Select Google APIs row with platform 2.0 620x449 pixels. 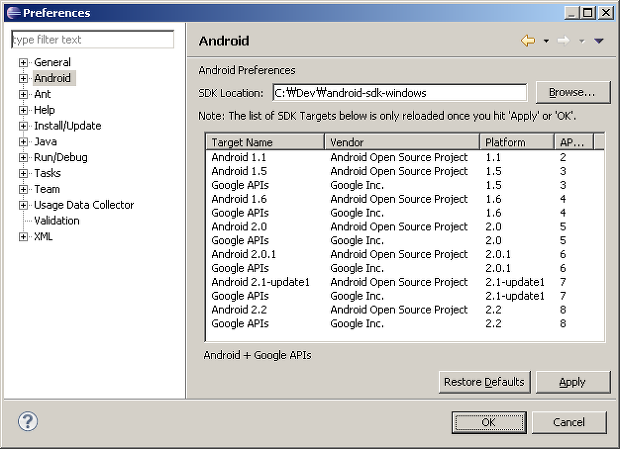pos(405,240)
